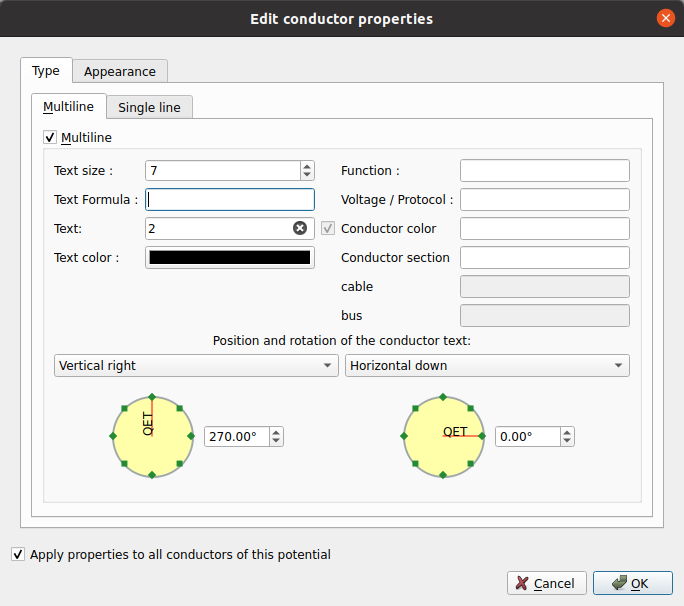Viewport: 684px width, 606px height.
Task: Increase the Text size value
Action: click(307, 166)
